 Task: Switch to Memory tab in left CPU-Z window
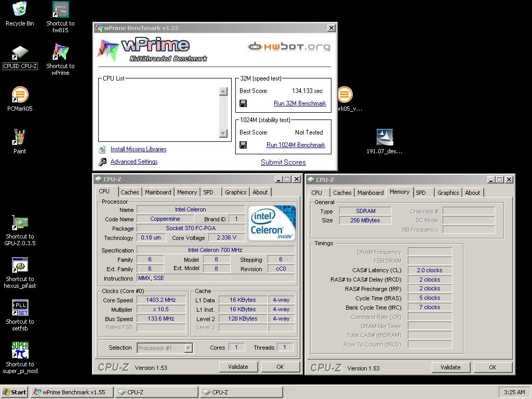187,192
